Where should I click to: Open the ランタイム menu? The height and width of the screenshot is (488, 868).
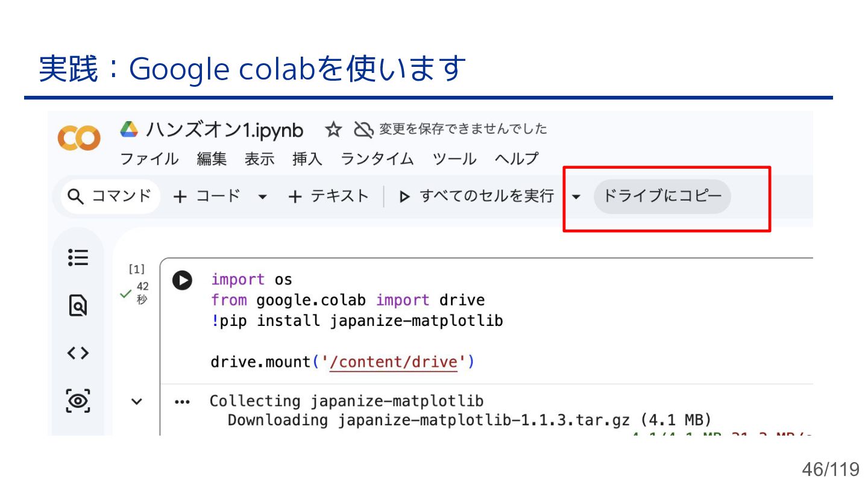click(x=377, y=159)
